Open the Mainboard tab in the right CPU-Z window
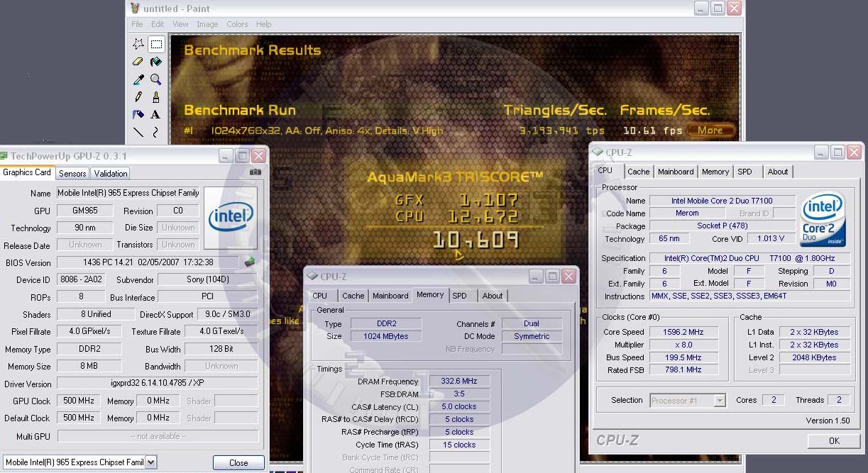This screenshot has height=473, width=868. click(676, 172)
